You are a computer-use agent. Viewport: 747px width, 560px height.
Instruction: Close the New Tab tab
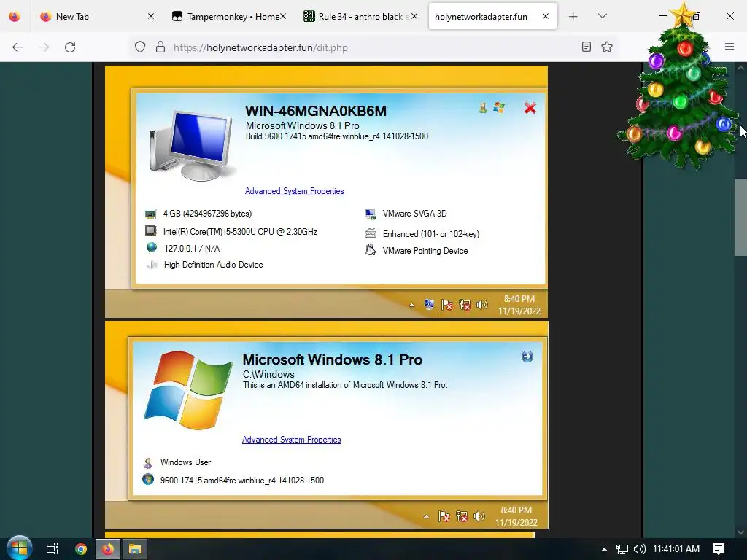[x=151, y=16]
